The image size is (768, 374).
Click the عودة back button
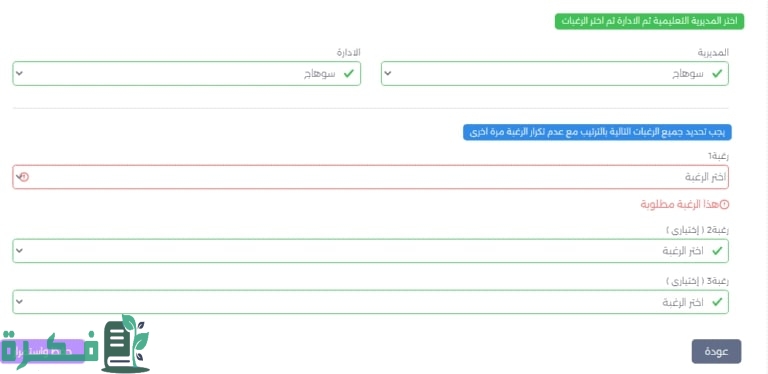click(x=716, y=351)
